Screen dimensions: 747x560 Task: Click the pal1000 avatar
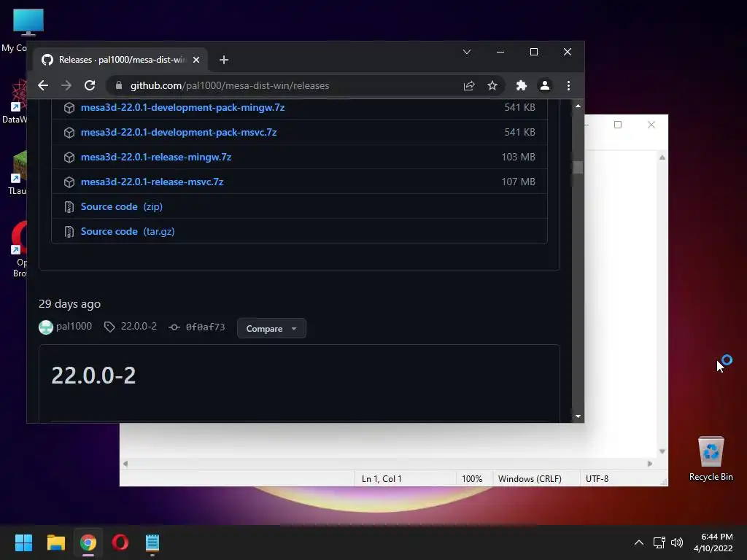coord(46,327)
